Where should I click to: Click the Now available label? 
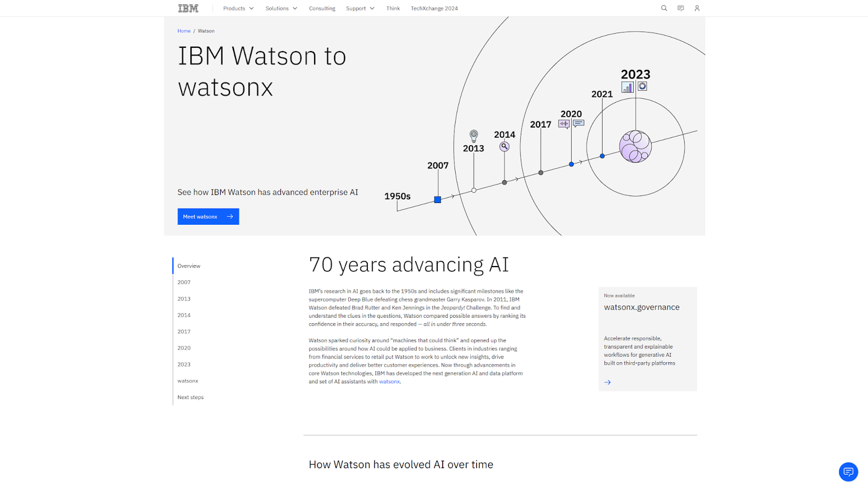(x=619, y=296)
